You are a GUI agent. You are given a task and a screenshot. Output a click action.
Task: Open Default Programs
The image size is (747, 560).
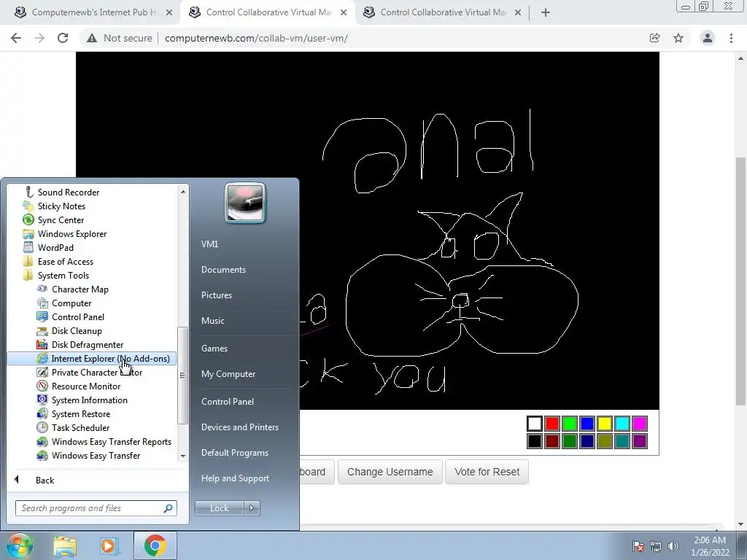pyautogui.click(x=234, y=453)
